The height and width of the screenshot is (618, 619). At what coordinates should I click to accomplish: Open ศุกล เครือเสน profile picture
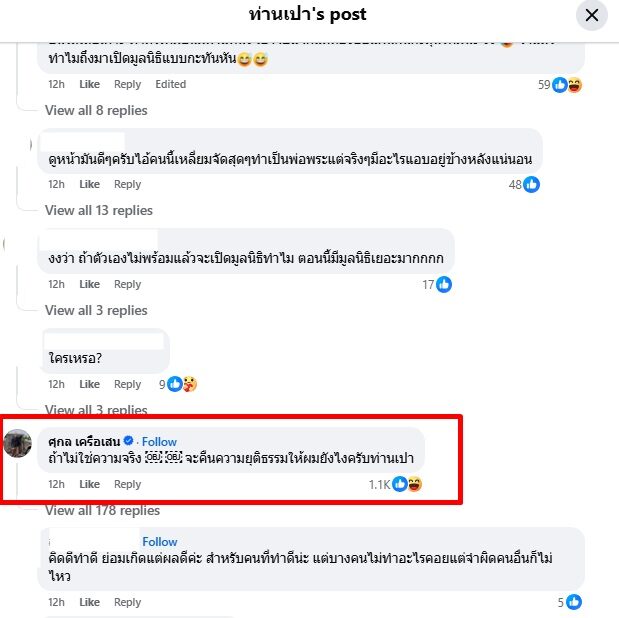click(17, 443)
